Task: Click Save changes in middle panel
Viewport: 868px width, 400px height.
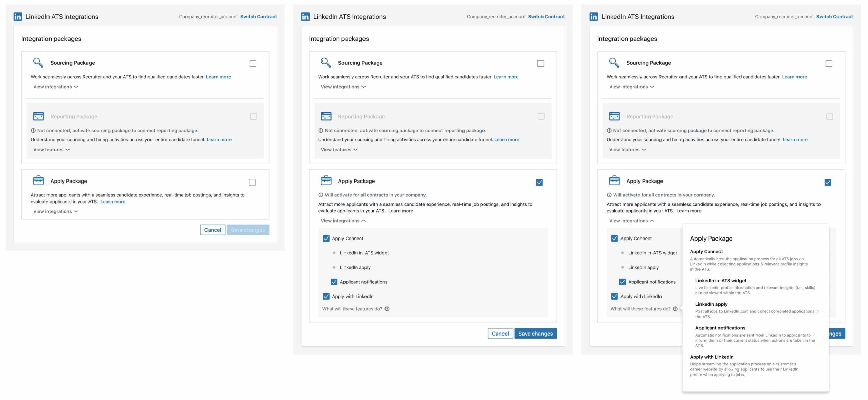Action: pyautogui.click(x=535, y=334)
